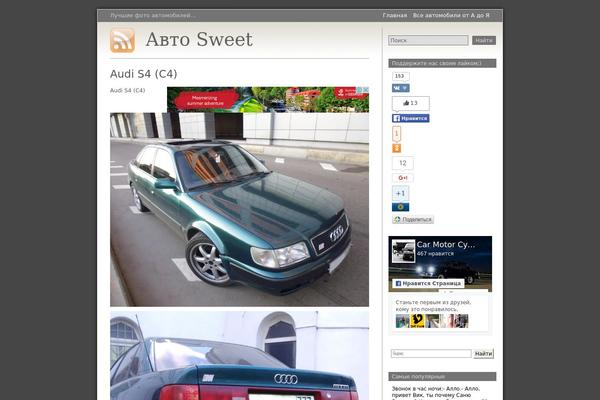The height and width of the screenshot is (400, 600).
Task: Focus the lower sidebar search input
Action: pyautogui.click(x=431, y=354)
